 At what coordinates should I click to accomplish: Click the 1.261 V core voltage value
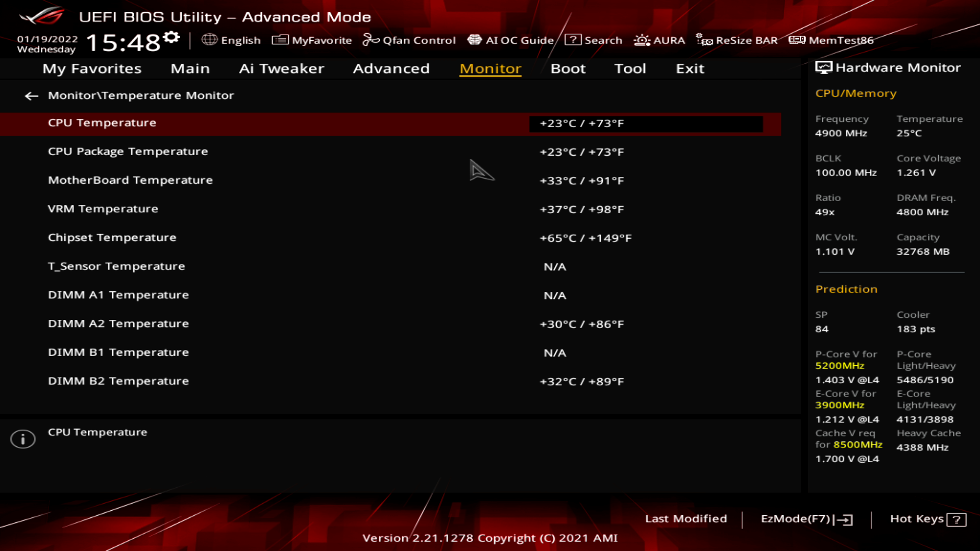916,173
